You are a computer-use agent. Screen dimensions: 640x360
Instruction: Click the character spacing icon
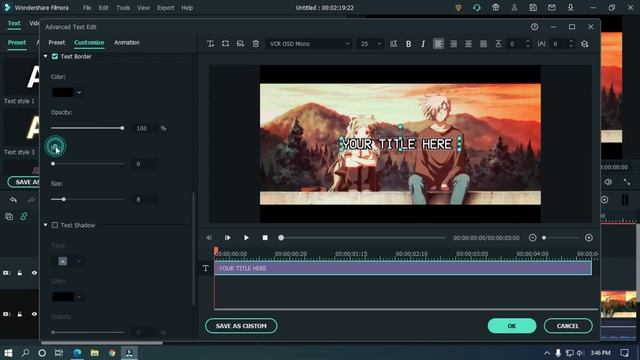point(541,44)
